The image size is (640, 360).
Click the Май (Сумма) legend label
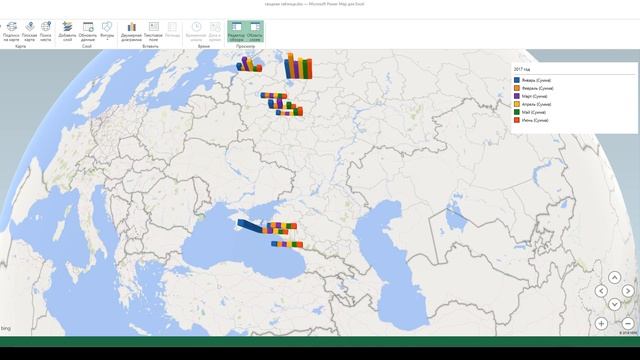(x=534, y=112)
